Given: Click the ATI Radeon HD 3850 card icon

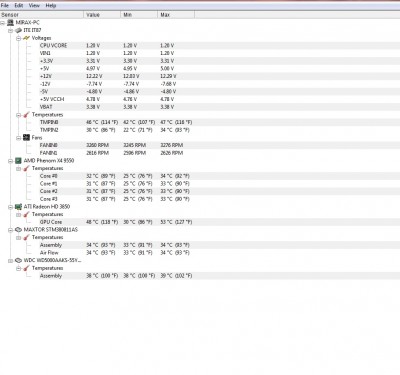Looking at the screenshot, I should point(18,207).
